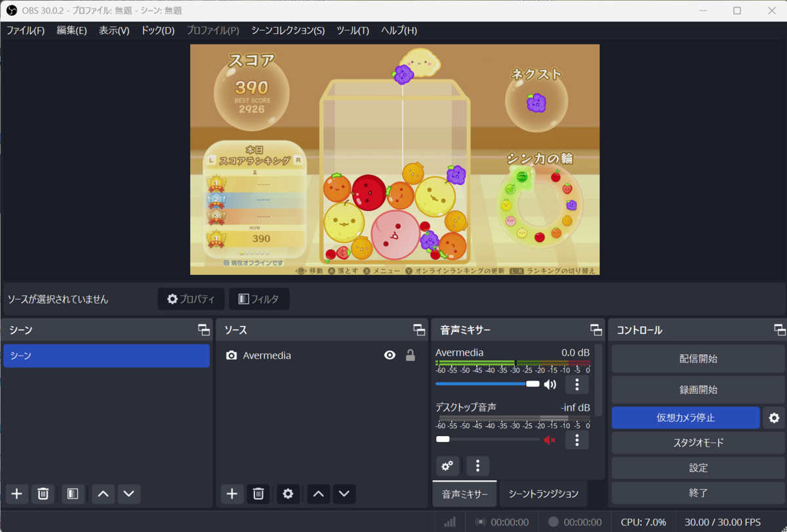This screenshot has width=787, height=532.
Task: Undock the コントロール panel
Action: (780, 330)
